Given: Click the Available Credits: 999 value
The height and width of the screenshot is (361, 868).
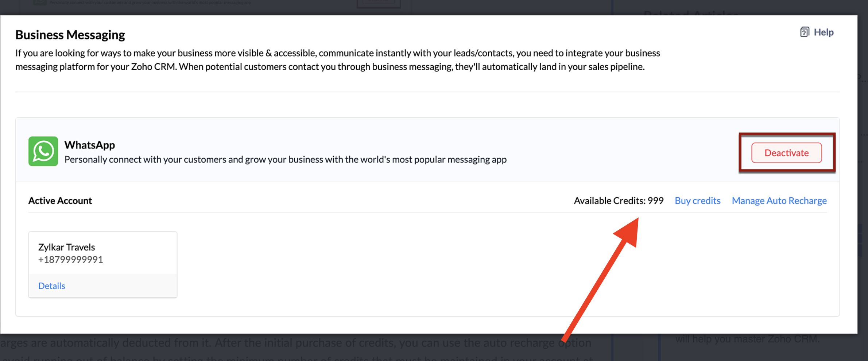Looking at the screenshot, I should tap(619, 201).
